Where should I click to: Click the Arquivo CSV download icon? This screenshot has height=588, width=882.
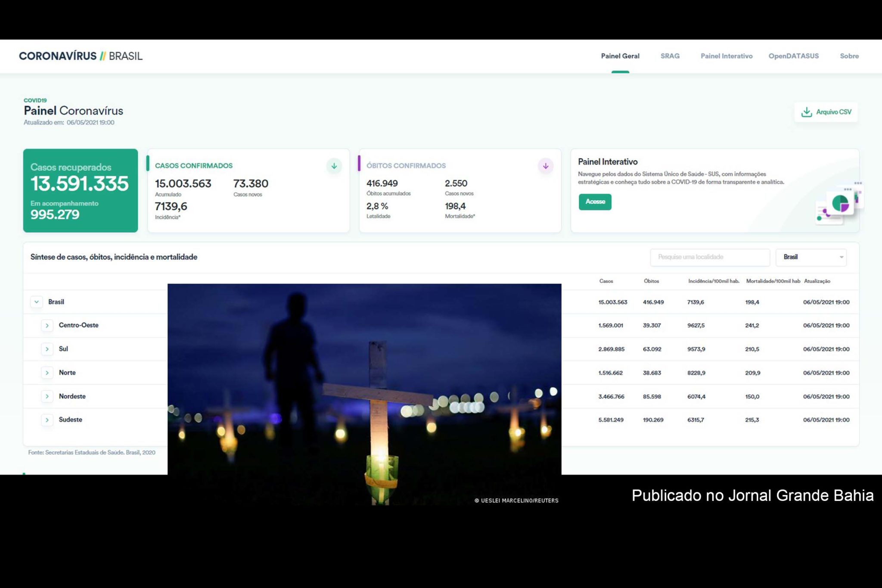coord(806,112)
